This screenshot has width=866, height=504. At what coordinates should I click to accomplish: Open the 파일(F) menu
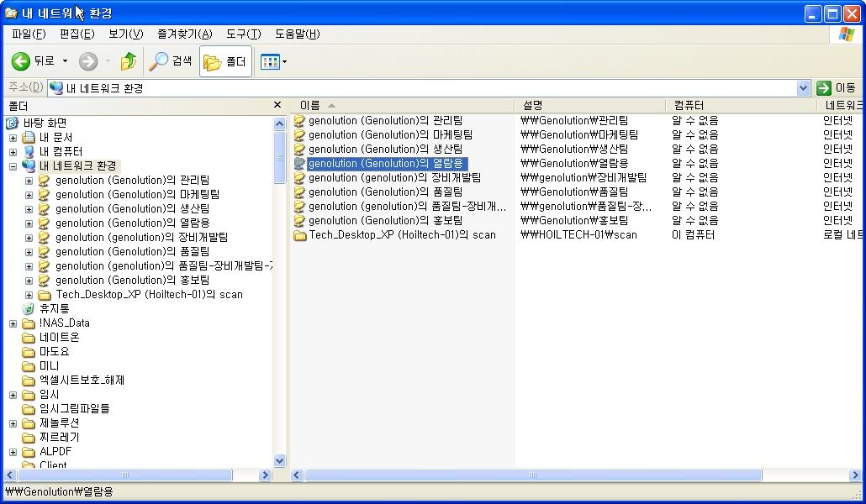pyautogui.click(x=29, y=34)
